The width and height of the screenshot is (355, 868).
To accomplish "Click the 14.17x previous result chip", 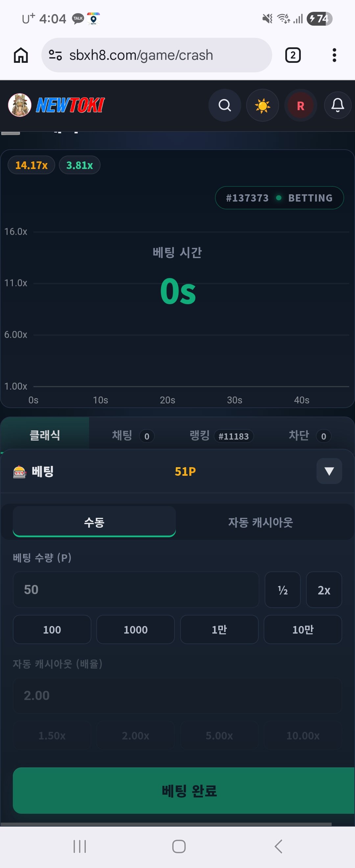I will [x=31, y=165].
